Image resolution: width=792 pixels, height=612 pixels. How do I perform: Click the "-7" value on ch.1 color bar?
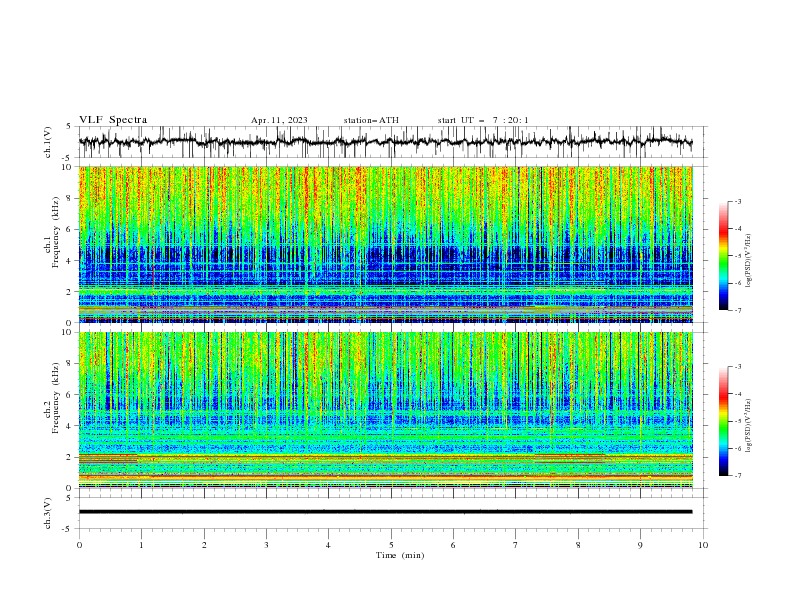(x=737, y=311)
